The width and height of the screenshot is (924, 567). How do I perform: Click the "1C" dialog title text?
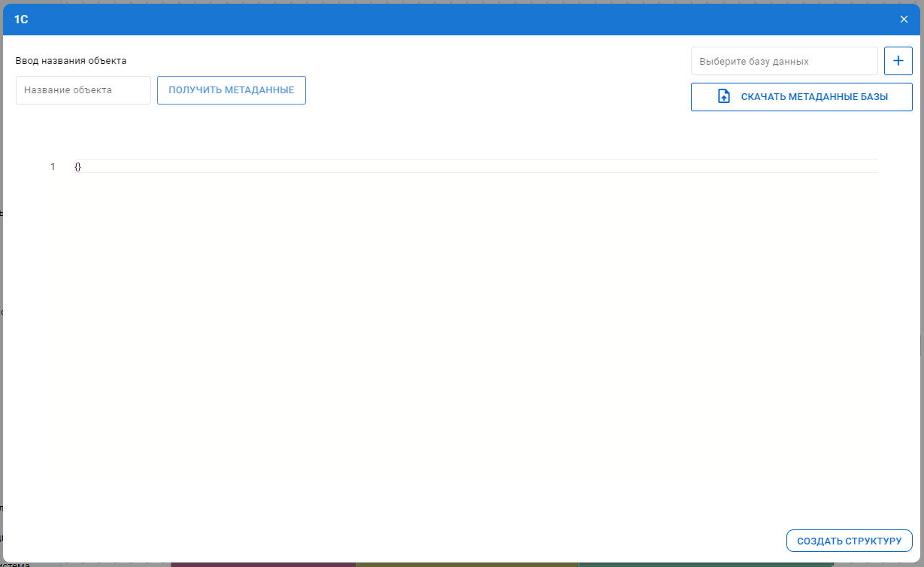pyautogui.click(x=21, y=20)
